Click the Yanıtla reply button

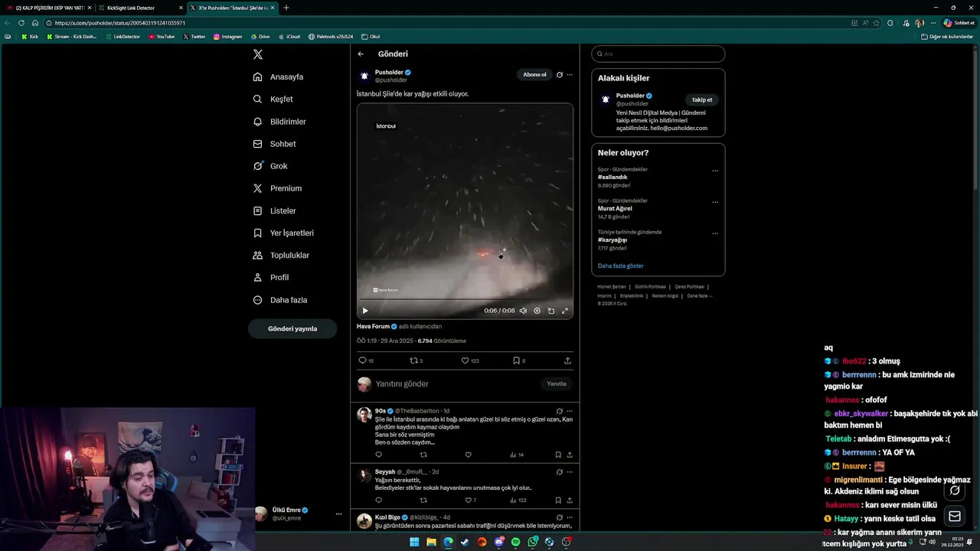pyautogui.click(x=557, y=384)
